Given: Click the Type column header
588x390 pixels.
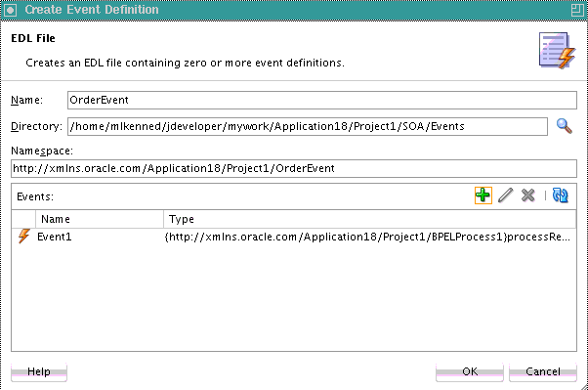Looking at the screenshot, I should 370,219.
